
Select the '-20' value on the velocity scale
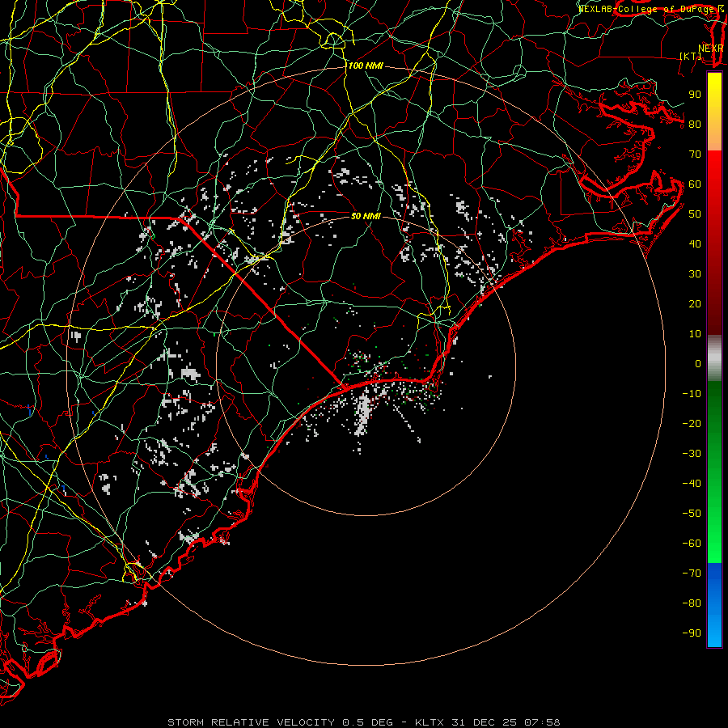point(692,424)
